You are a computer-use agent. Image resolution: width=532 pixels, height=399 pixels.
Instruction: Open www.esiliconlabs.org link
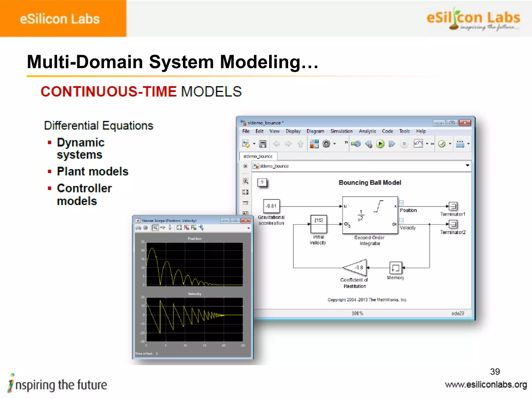pyautogui.click(x=486, y=385)
